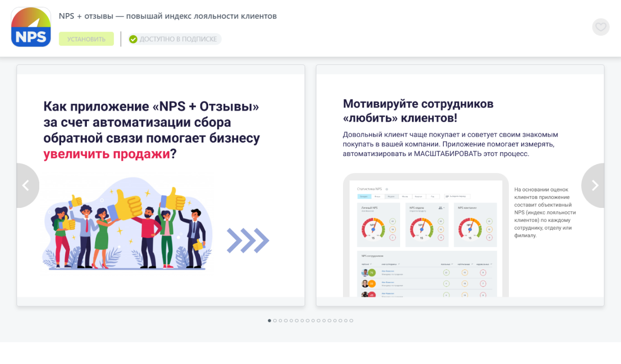This screenshot has height=364, width=621.
Task: Click the team icon on the «NPS отдела» card
Action: (x=440, y=207)
